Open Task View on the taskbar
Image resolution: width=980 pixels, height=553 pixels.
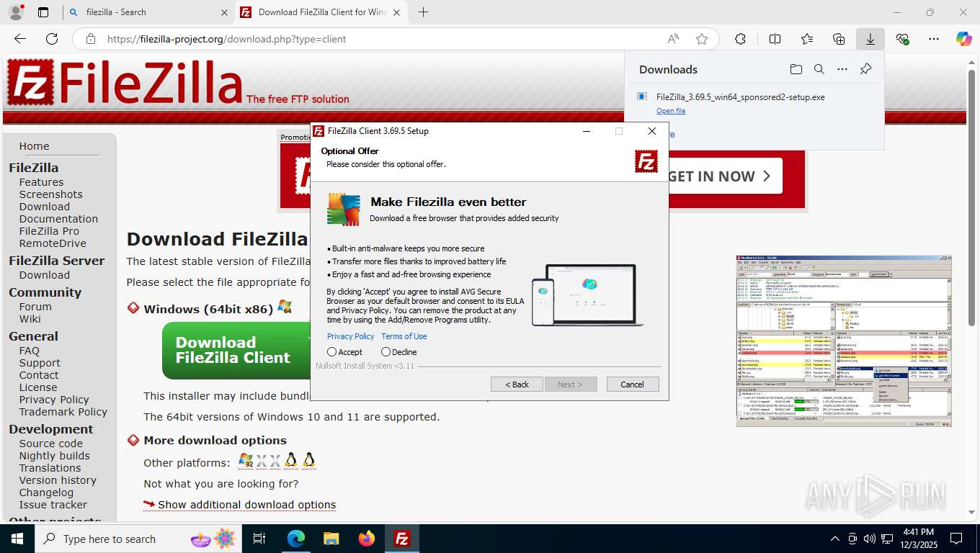[x=259, y=539]
